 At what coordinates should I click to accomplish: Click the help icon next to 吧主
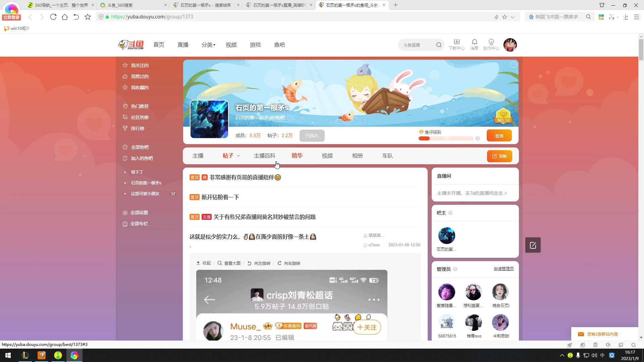click(450, 213)
